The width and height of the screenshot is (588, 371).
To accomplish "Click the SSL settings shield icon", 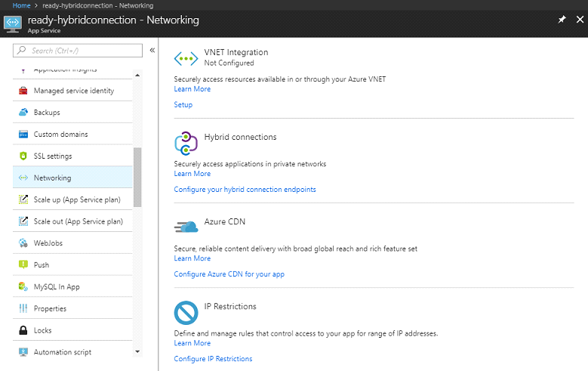I will click(23, 156).
